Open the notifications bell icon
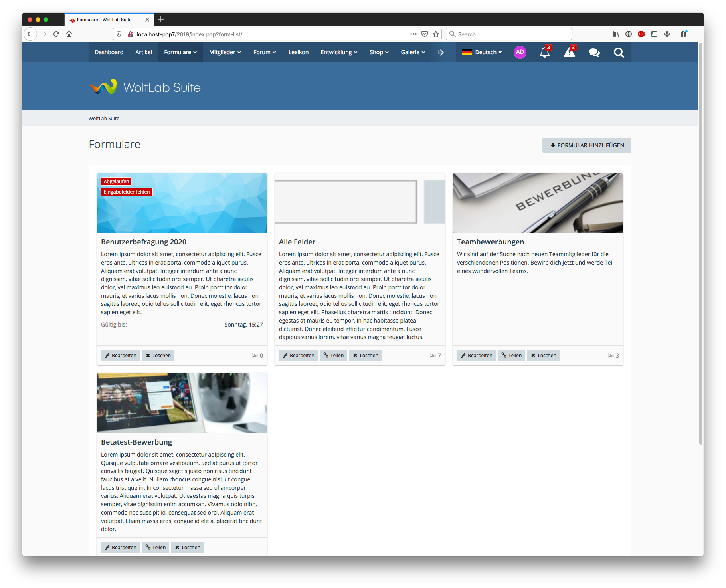Image resolution: width=726 pixels, height=588 pixels. (x=544, y=53)
